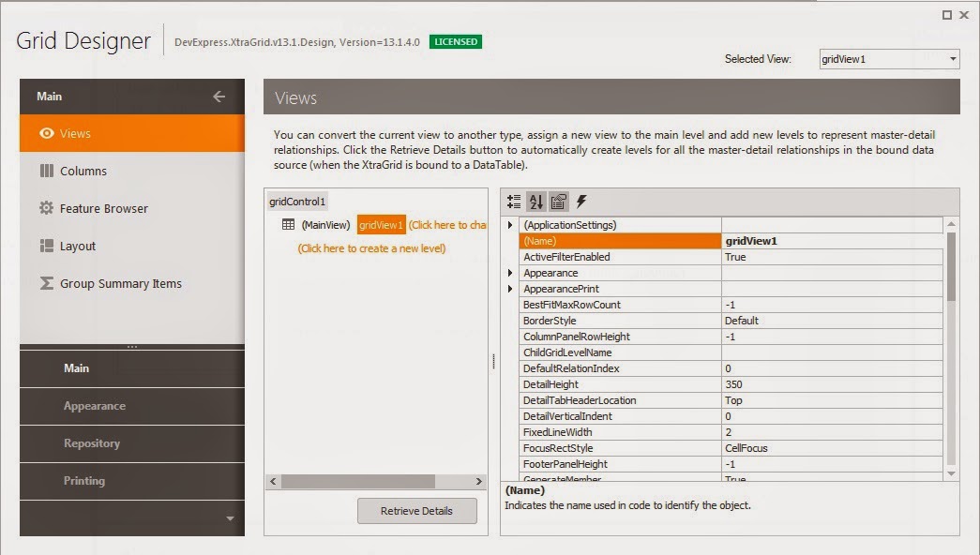The image size is (980, 555).
Task: Click the BorderStyle Default value
Action: point(832,321)
